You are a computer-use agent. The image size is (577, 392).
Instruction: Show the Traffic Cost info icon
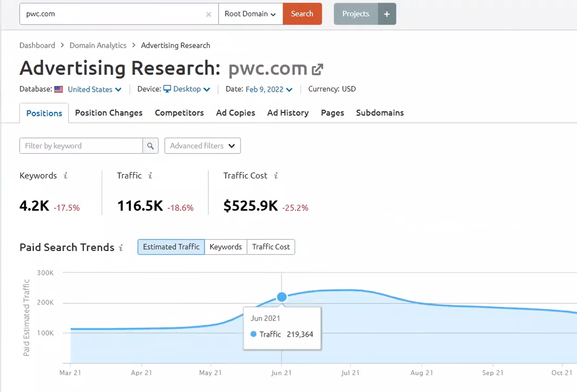click(276, 175)
